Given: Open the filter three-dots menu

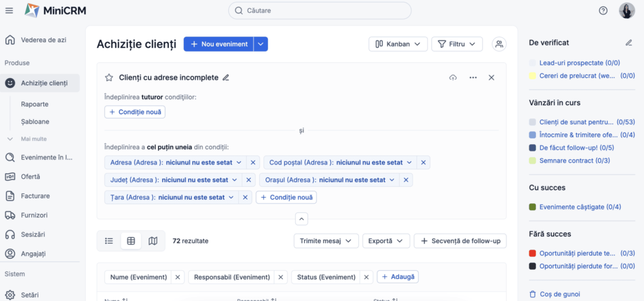Looking at the screenshot, I should tap(473, 77).
